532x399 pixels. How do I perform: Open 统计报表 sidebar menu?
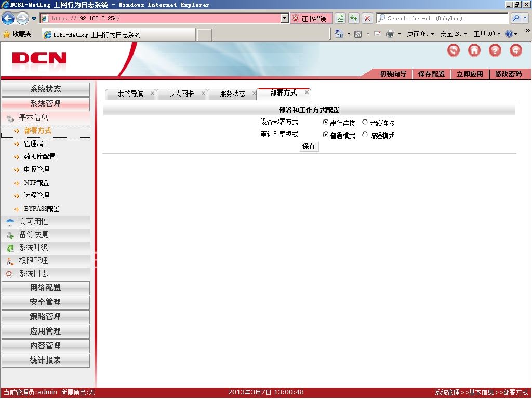click(46, 361)
